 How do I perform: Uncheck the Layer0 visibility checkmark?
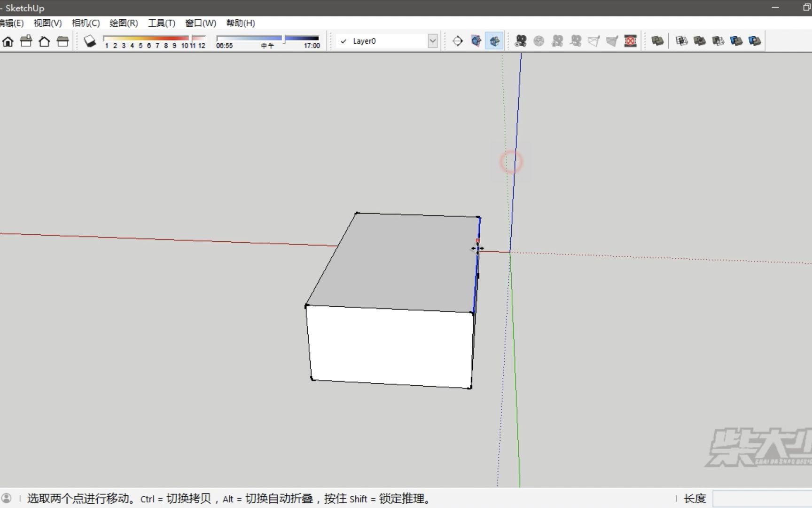coord(344,41)
